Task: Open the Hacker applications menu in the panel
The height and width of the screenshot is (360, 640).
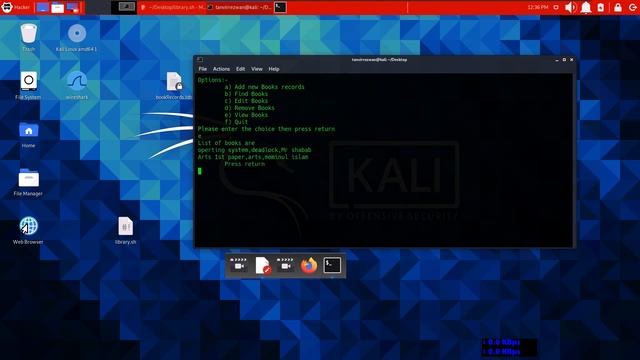Action: (x=16, y=7)
